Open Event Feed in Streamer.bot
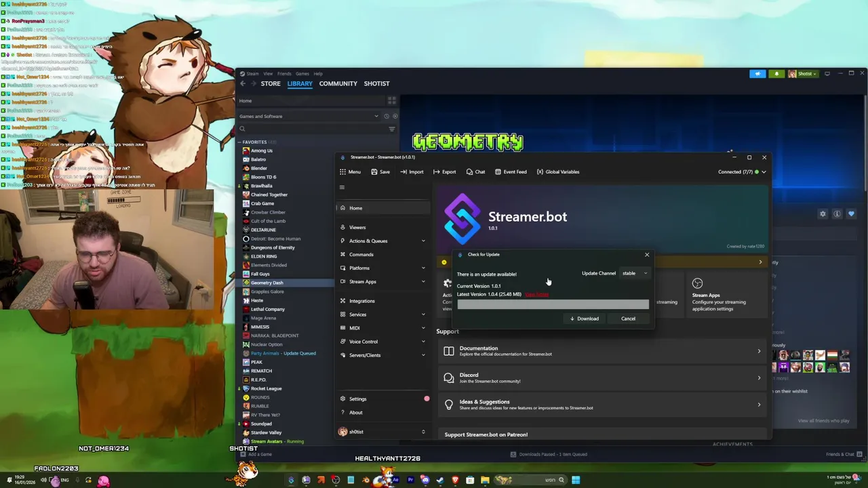Viewport: 868px width, 488px height. click(511, 171)
